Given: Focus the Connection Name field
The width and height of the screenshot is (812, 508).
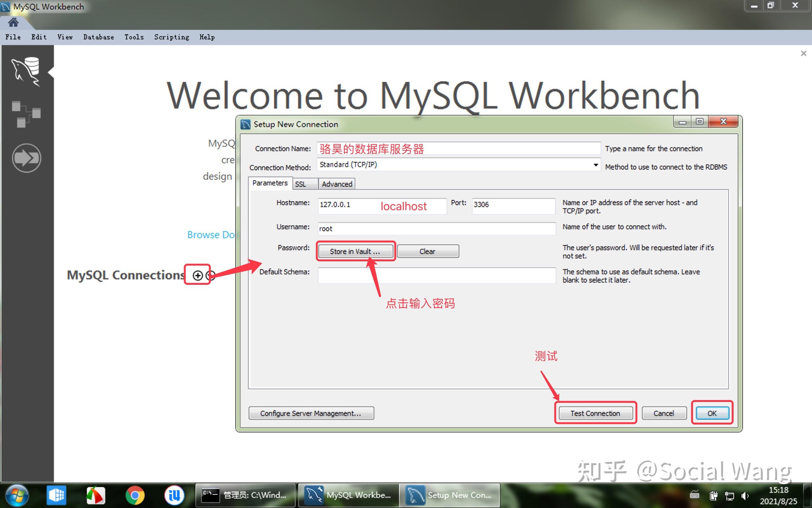Looking at the screenshot, I should (459, 149).
